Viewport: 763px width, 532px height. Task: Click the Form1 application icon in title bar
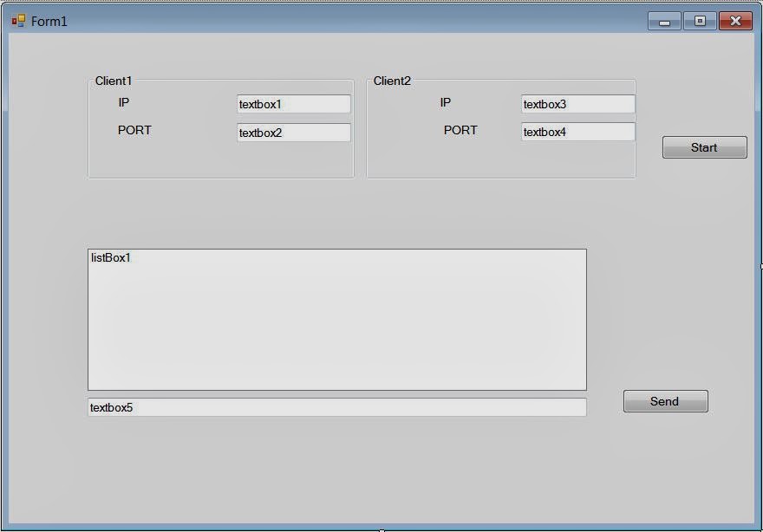[x=18, y=21]
